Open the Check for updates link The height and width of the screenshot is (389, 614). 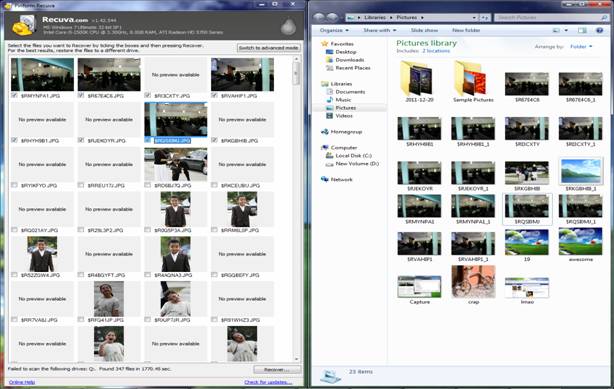pyautogui.click(x=268, y=382)
